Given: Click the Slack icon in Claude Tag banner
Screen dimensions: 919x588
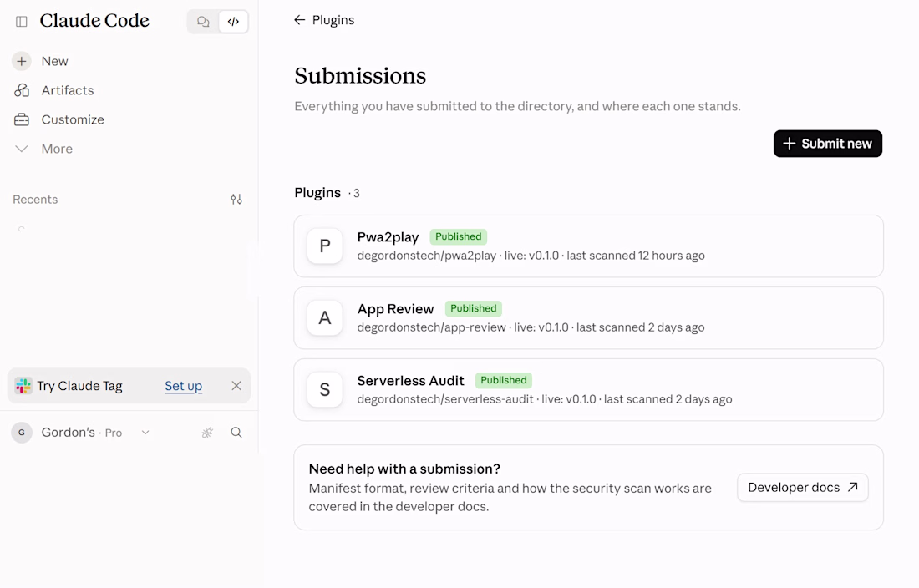Looking at the screenshot, I should coord(23,386).
